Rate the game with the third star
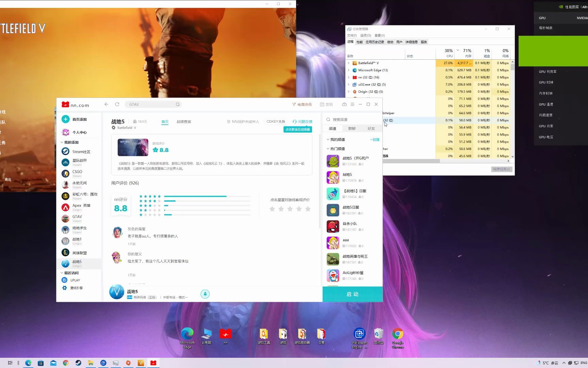 [x=290, y=209]
